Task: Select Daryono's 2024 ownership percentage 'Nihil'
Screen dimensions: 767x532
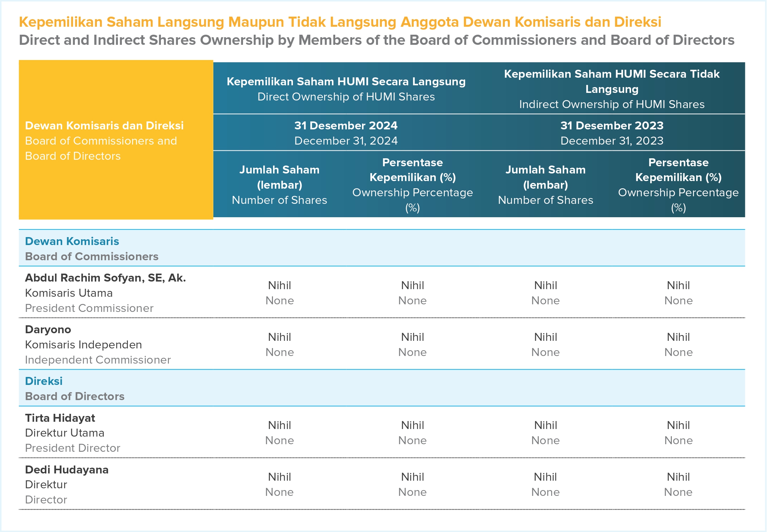Action: (x=413, y=337)
